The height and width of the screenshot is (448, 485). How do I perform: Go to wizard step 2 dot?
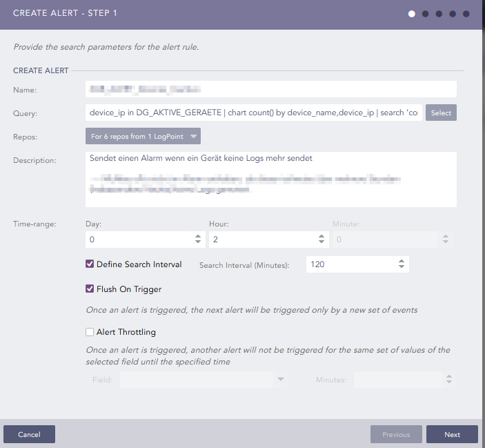pos(425,13)
